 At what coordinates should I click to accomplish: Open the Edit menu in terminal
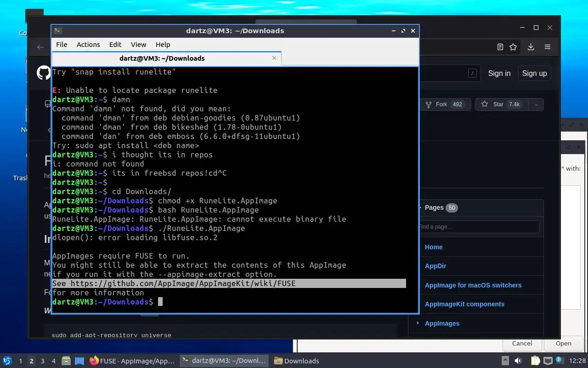coord(115,45)
